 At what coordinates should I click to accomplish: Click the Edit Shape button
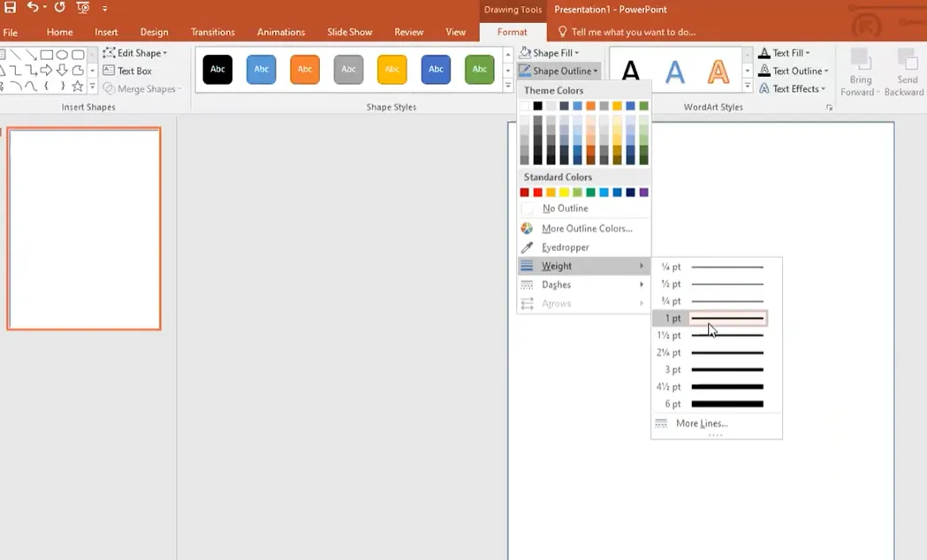pos(136,53)
